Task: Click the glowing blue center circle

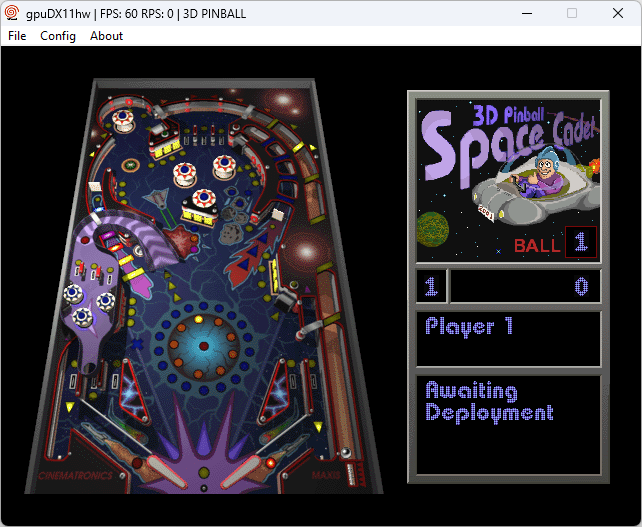Action: click(x=203, y=345)
